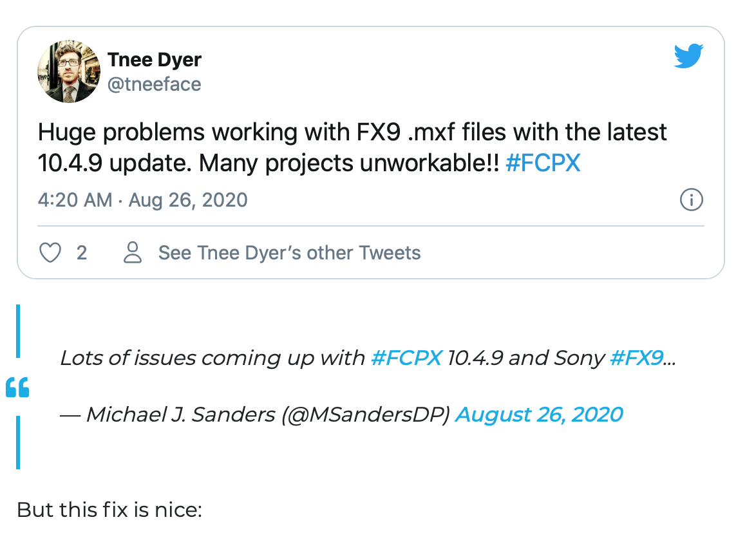The height and width of the screenshot is (542, 756).
Task: Open the August 26, 2020 link
Action: [539, 415]
